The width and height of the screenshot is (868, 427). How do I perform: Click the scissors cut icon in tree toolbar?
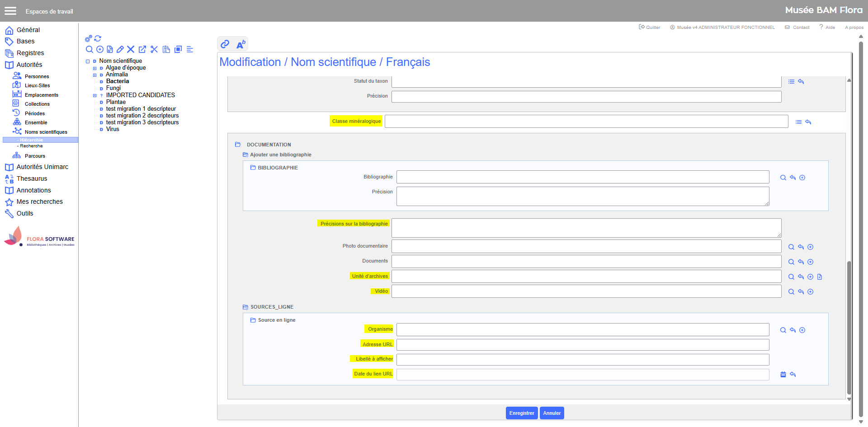click(x=154, y=49)
